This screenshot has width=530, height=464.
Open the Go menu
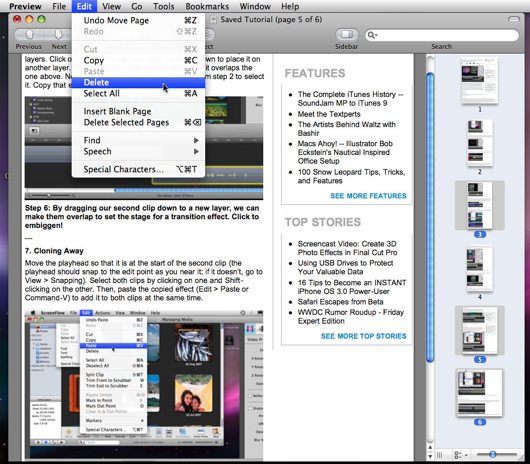[x=137, y=6]
